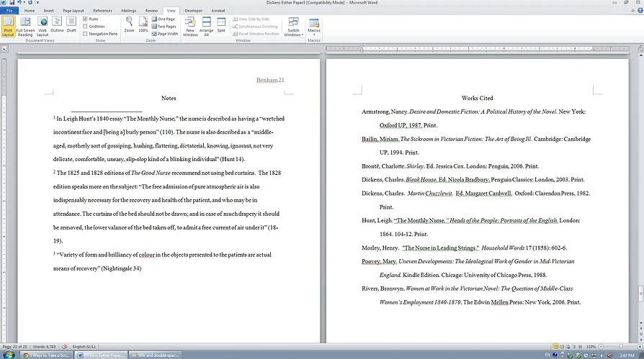The height and width of the screenshot is (359, 644).
Task: Switch to the Acrobat tab
Action: click(x=218, y=11)
